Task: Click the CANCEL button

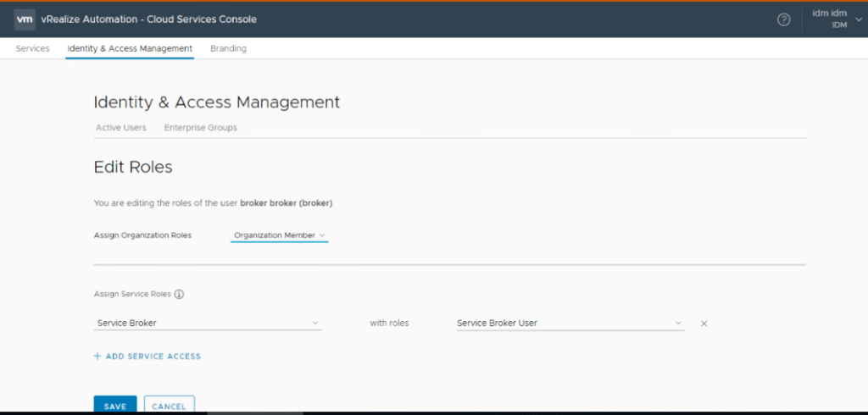Action: 169,406
